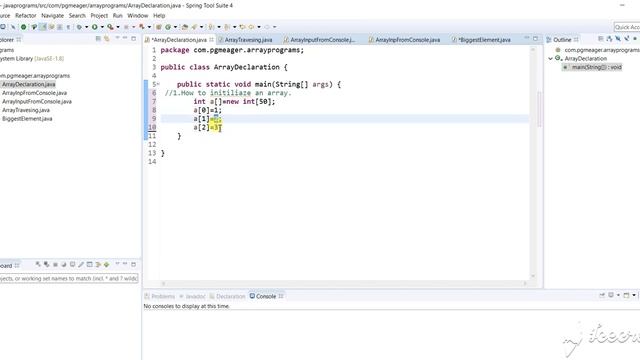Collapse main method fold marker on line 5
The height and width of the screenshot is (360, 640).
click(158, 84)
